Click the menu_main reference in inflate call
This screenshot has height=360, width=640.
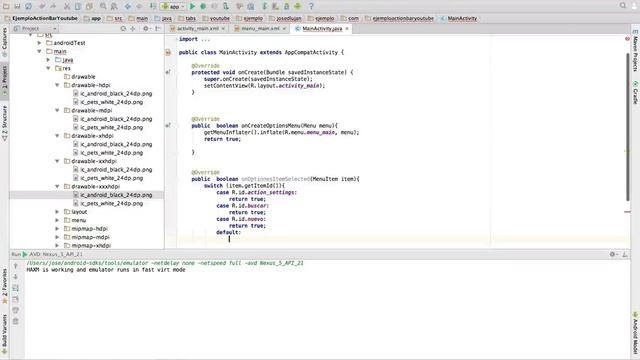(321, 132)
